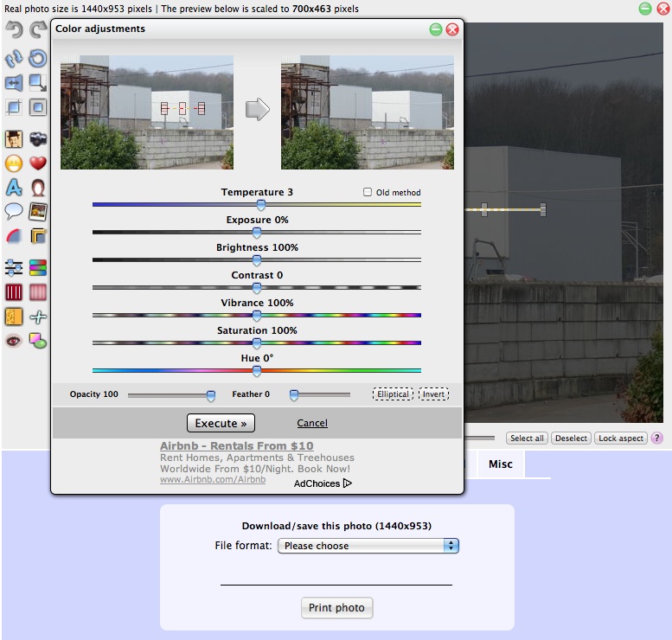Click the AdChoices label
The width and height of the screenshot is (672, 640).
(323, 483)
